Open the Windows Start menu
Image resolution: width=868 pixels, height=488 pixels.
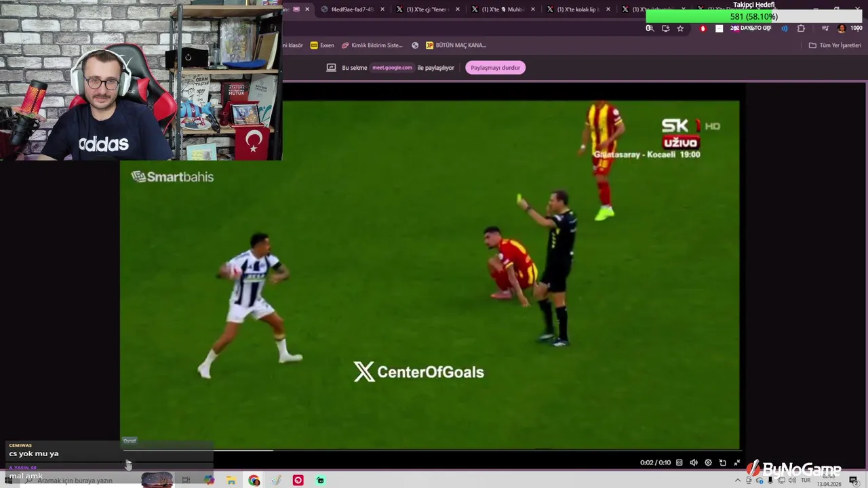click(x=9, y=481)
